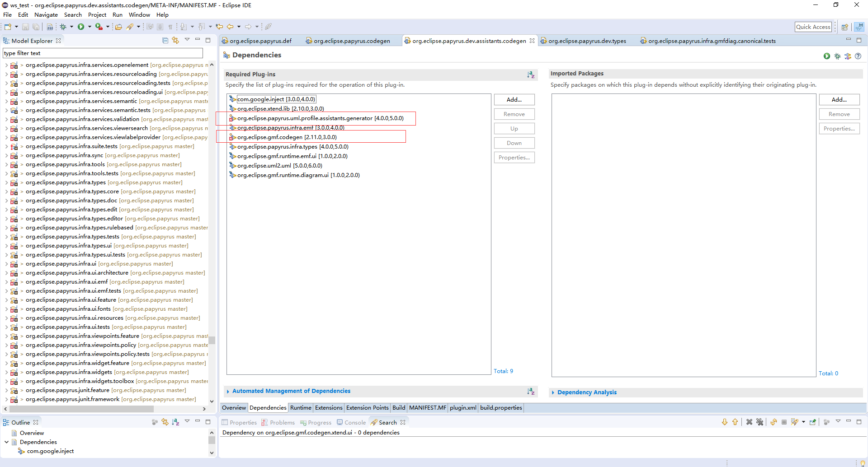Open the File menu
Image resolution: width=868 pixels, height=467 pixels.
8,15
